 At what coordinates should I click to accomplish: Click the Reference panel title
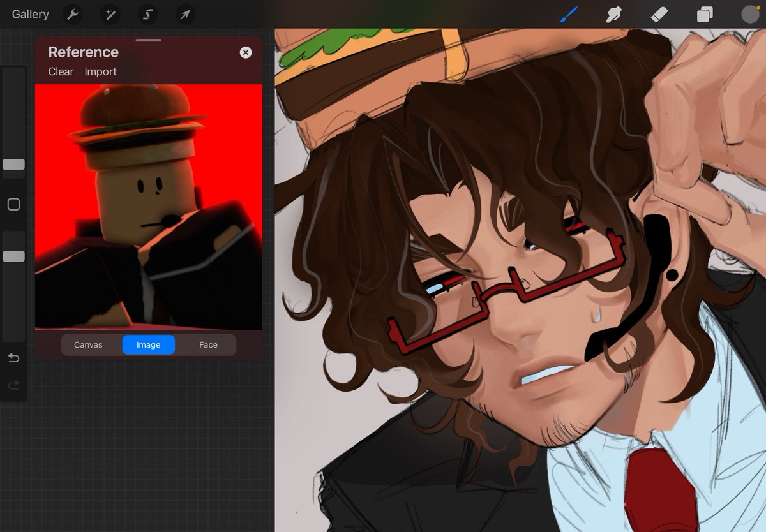pos(83,52)
